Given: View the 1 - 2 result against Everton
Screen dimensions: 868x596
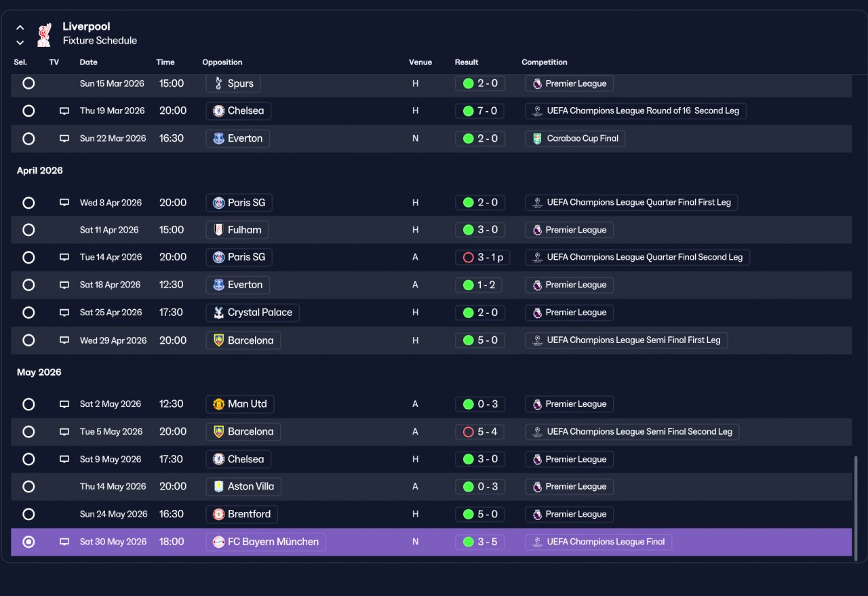Looking at the screenshot, I should click(479, 285).
